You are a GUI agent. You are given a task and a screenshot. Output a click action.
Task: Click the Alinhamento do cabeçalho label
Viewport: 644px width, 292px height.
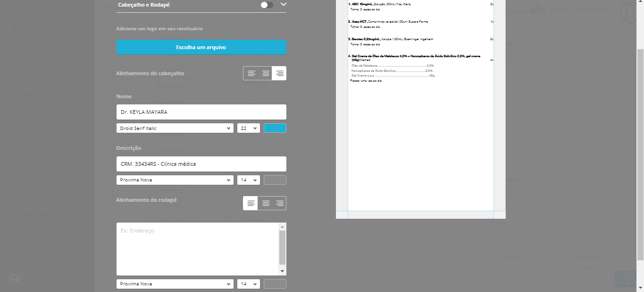tap(150, 73)
